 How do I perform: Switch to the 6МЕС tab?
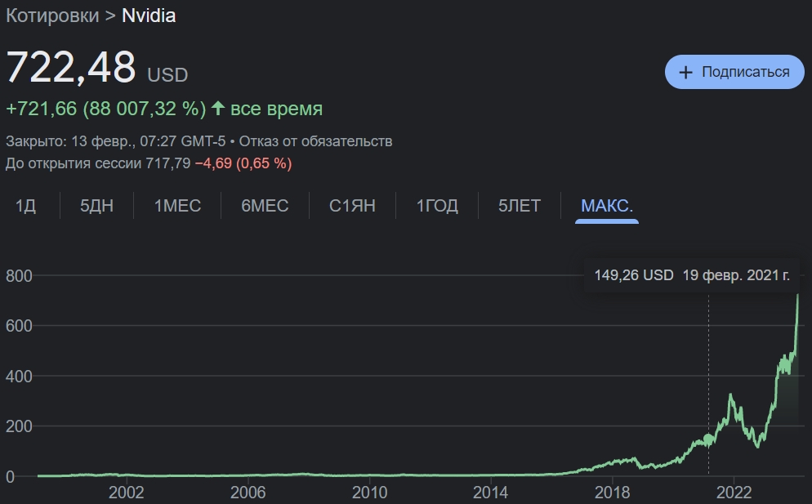click(265, 206)
